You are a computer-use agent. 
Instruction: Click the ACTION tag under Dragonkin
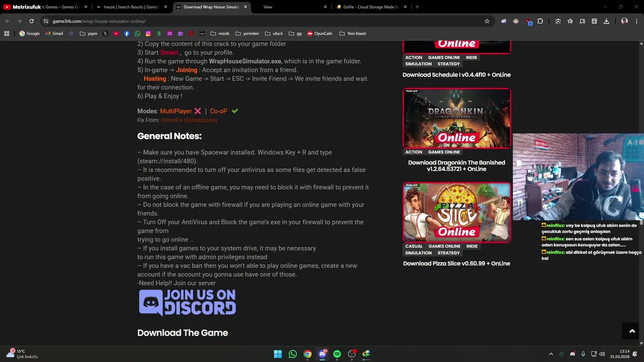[x=414, y=152]
